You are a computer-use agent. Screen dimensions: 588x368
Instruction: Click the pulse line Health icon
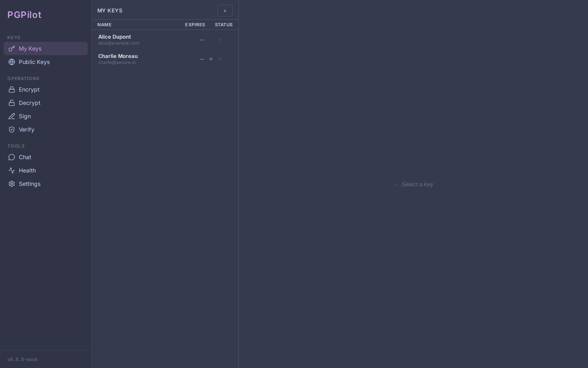click(11, 170)
